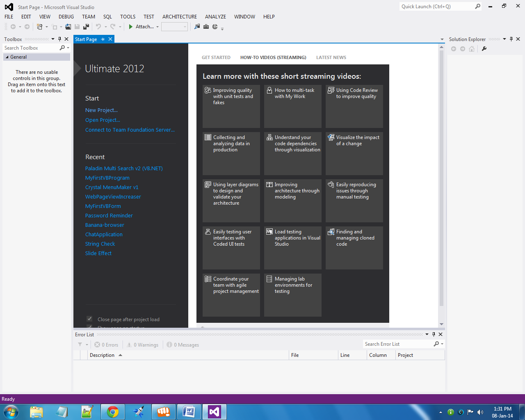This screenshot has width=525, height=420.
Task: Toggle the 0 Messages filter
Action: point(183,345)
